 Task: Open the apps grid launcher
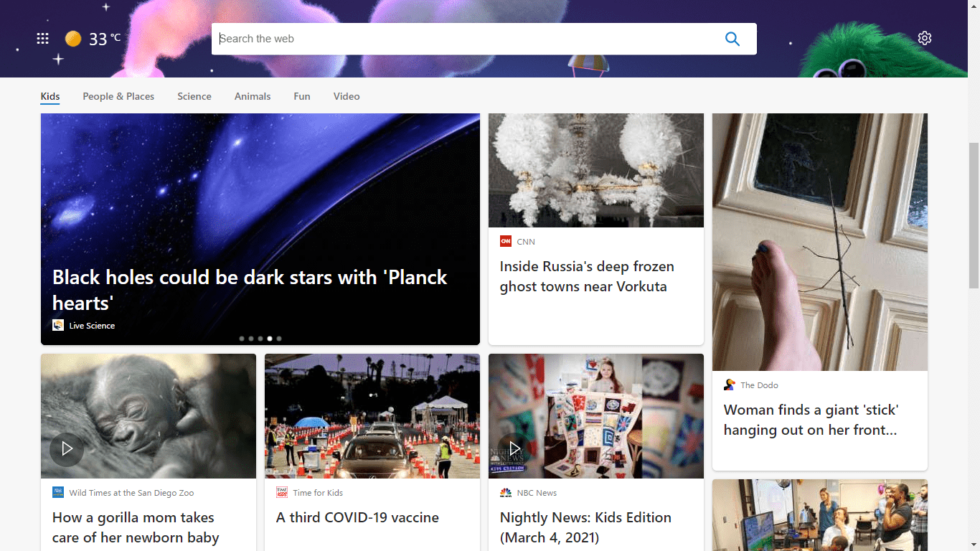tap(42, 39)
